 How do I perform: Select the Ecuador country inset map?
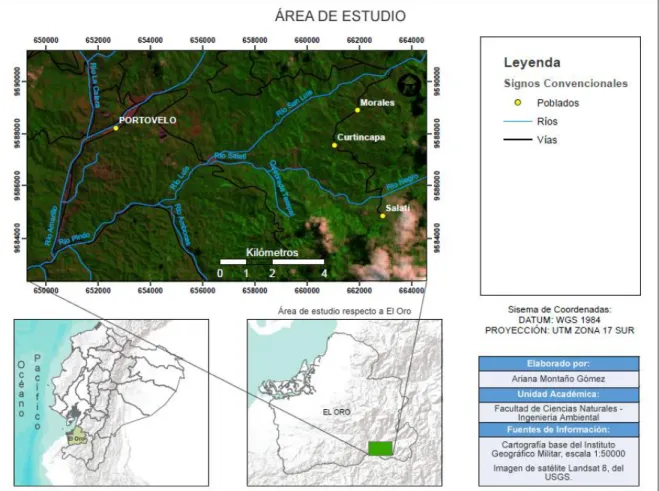[111, 403]
